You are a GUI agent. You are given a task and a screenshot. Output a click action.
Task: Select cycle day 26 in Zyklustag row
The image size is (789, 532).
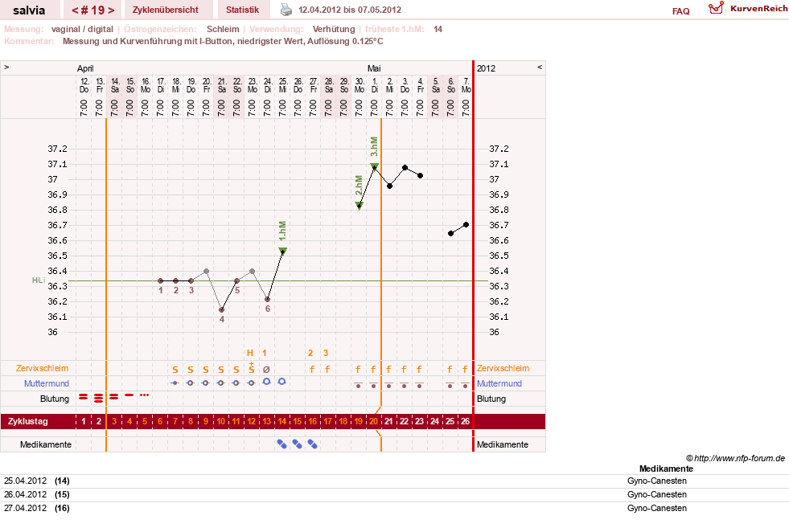click(x=465, y=421)
